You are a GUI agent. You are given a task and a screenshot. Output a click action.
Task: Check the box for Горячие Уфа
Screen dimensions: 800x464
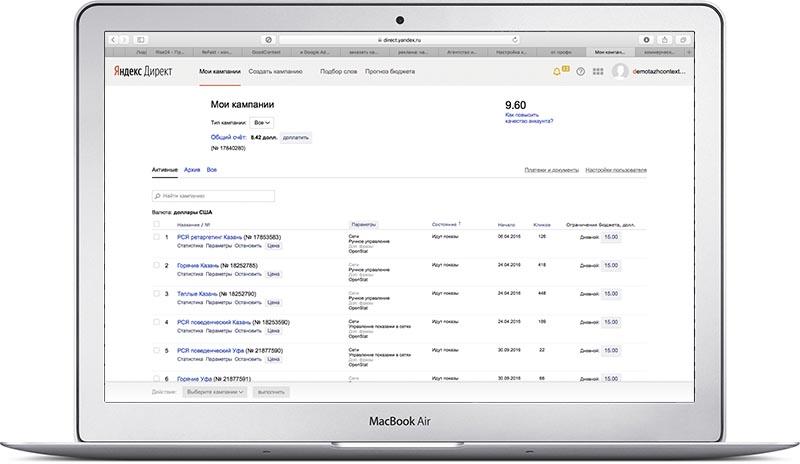coord(156,379)
